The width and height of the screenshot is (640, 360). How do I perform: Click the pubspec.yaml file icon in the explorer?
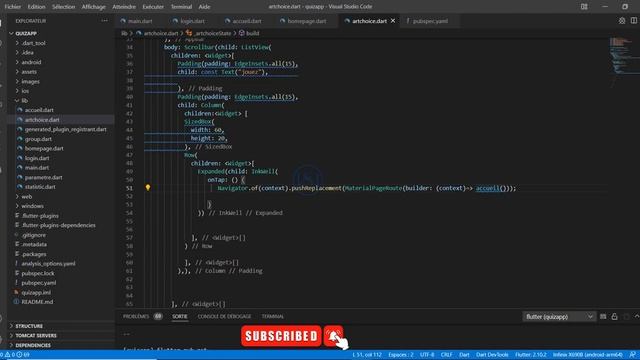tap(16, 283)
